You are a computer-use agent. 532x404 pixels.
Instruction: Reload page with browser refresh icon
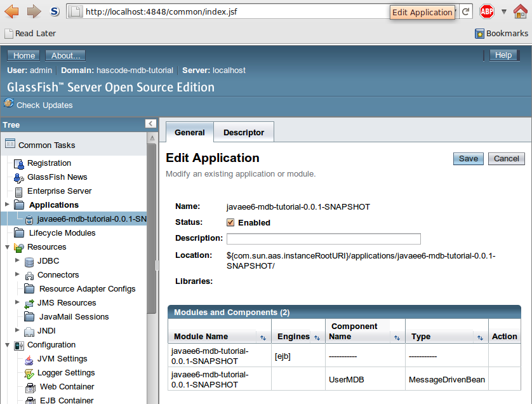[465, 11]
